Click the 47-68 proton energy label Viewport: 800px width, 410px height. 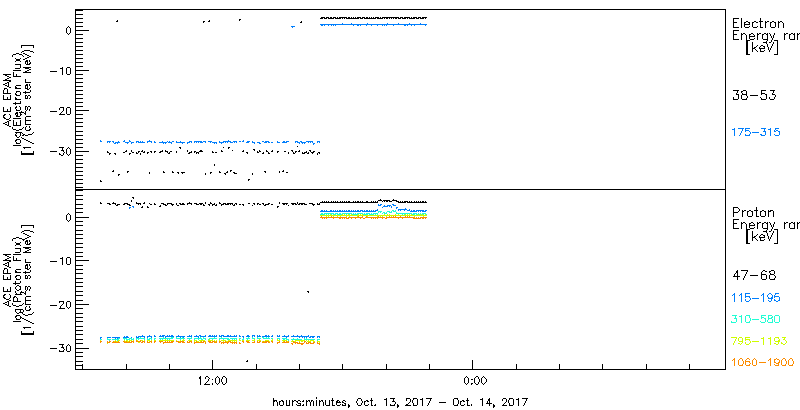pyautogui.click(x=754, y=276)
